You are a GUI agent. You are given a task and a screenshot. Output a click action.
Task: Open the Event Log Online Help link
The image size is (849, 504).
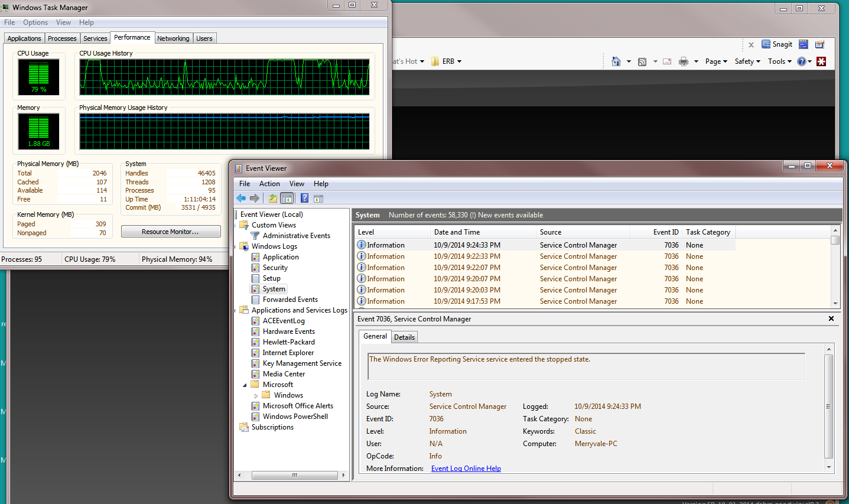click(466, 469)
